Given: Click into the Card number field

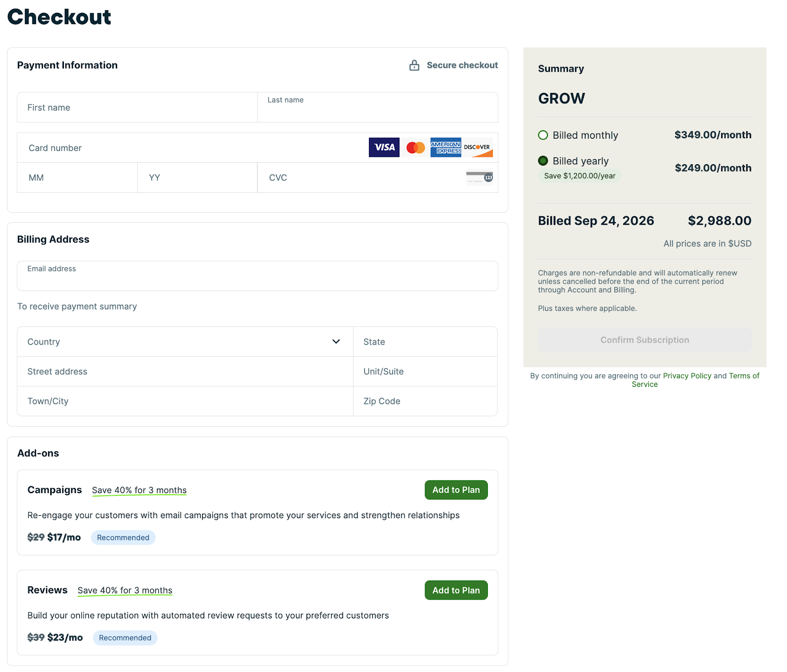Looking at the screenshot, I should [x=192, y=148].
